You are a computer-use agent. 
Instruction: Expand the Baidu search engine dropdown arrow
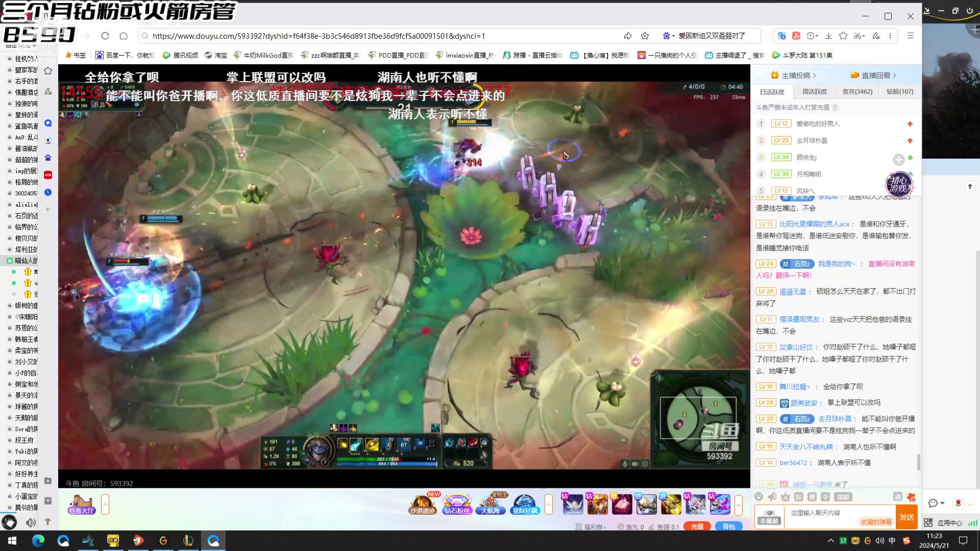point(673,36)
